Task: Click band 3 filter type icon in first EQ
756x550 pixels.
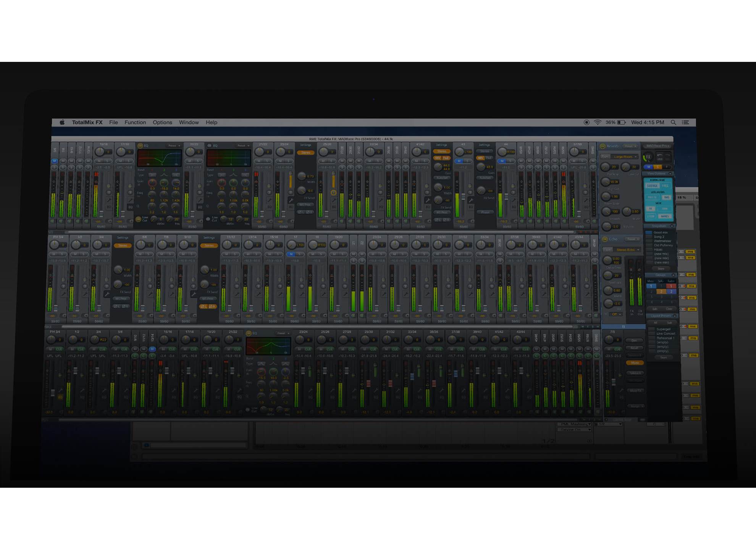Action: pyautogui.click(x=176, y=175)
